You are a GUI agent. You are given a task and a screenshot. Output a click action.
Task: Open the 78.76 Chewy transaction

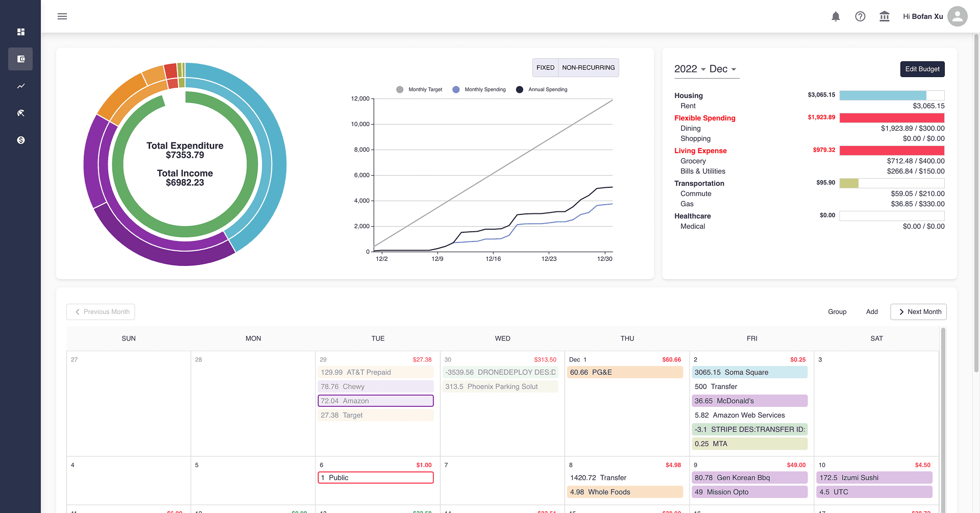click(376, 386)
